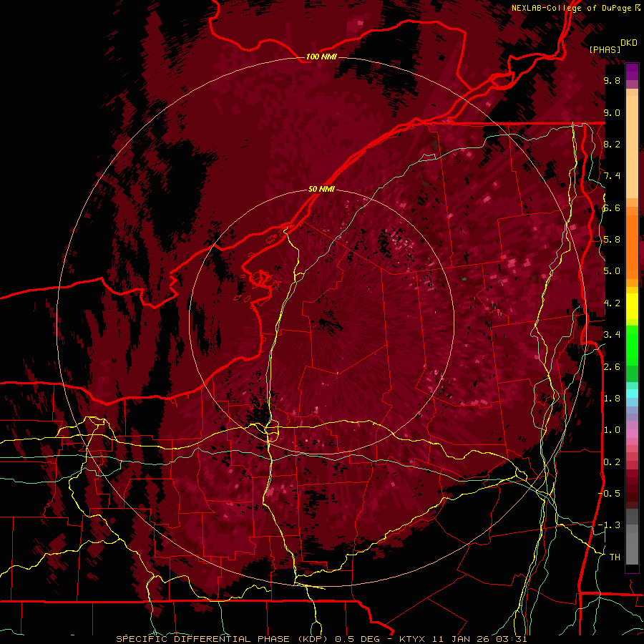Click the TH threshold label on the scale
The width and height of the screenshot is (644, 644).
tap(615, 557)
